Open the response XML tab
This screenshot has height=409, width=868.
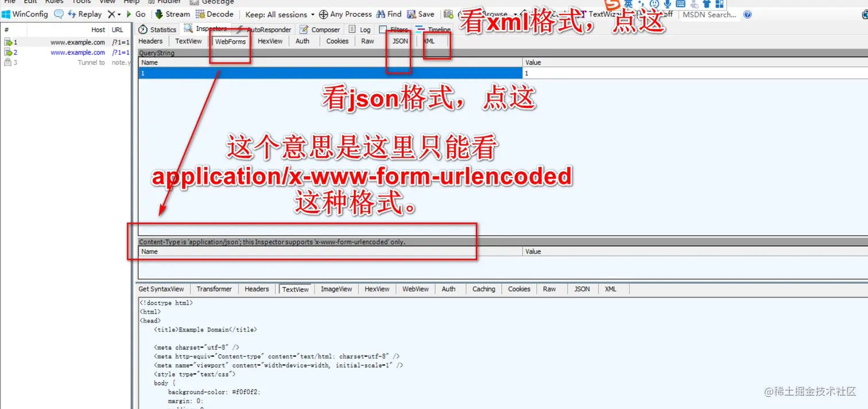coord(611,289)
